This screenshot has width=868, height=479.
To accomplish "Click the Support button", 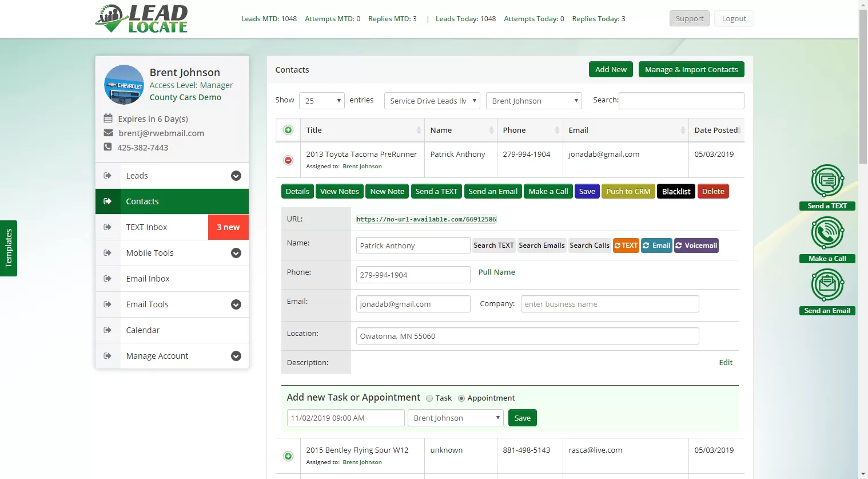I will click(690, 18).
